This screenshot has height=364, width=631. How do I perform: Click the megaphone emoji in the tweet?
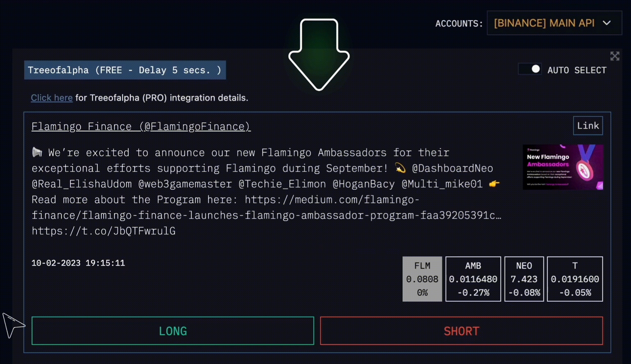(x=37, y=152)
